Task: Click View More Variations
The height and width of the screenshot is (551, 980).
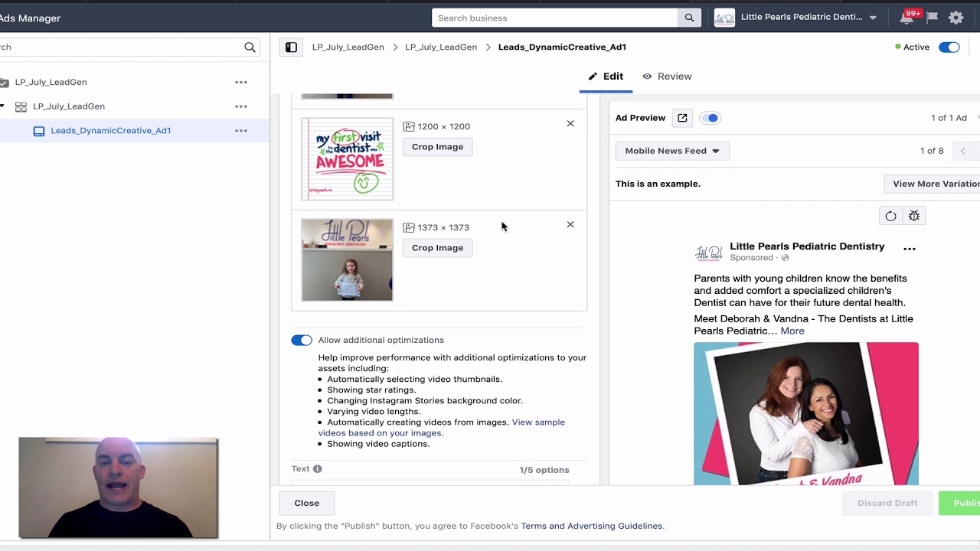Action: pyautogui.click(x=932, y=184)
